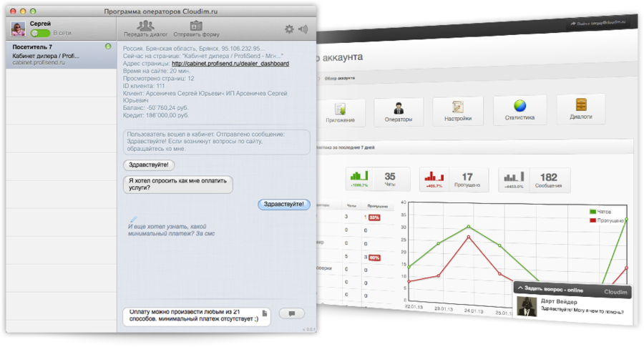Click the 17 Пропущено statistics card
This screenshot has width=644, height=347.
[454, 180]
